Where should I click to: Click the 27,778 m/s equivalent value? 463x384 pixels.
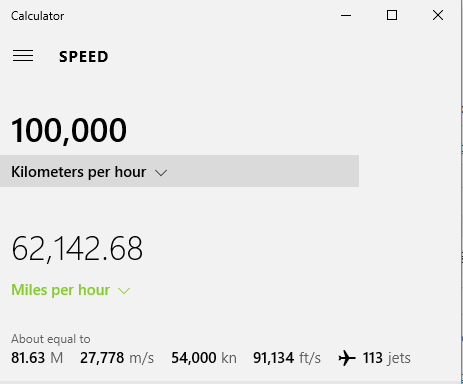[x=117, y=358]
